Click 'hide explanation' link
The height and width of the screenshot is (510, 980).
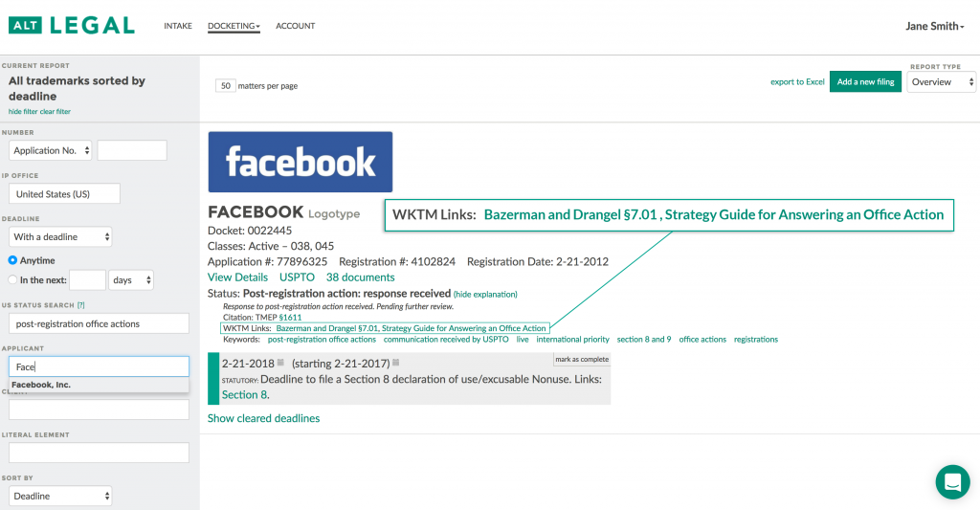[485, 295]
